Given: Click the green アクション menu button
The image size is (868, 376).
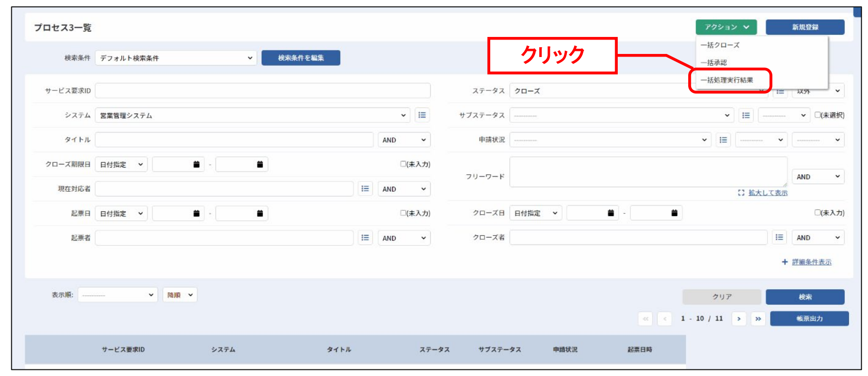Looking at the screenshot, I should pyautogui.click(x=726, y=27).
